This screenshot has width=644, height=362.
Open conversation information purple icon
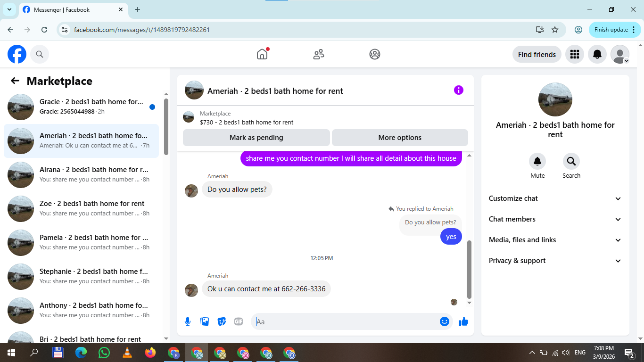point(459,90)
